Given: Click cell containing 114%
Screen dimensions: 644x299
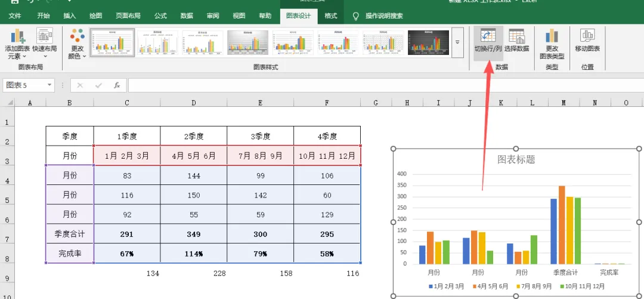Looking at the screenshot, I should point(194,254).
